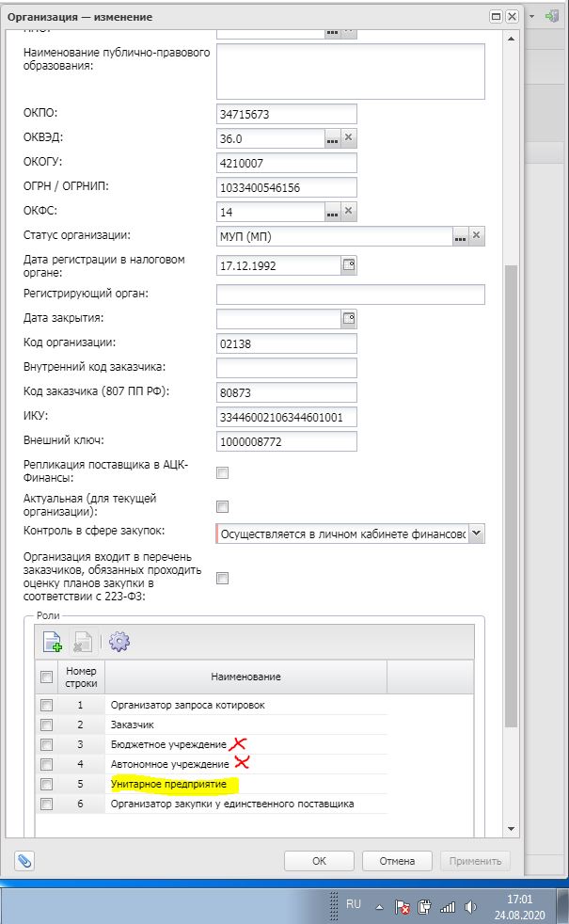
Task: Enable supplier replication in АЦК-Финансы checkbox
Action: click(223, 472)
